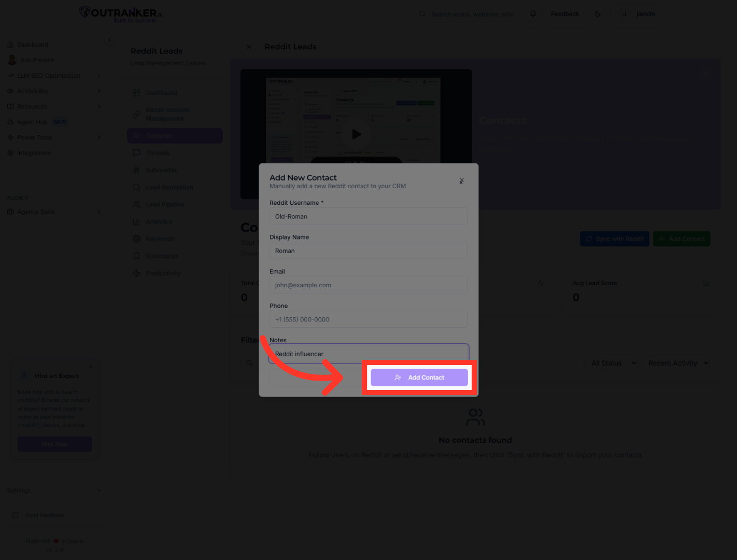737x560 pixels.
Task: Open the Lead Generation section
Action: coord(175,187)
